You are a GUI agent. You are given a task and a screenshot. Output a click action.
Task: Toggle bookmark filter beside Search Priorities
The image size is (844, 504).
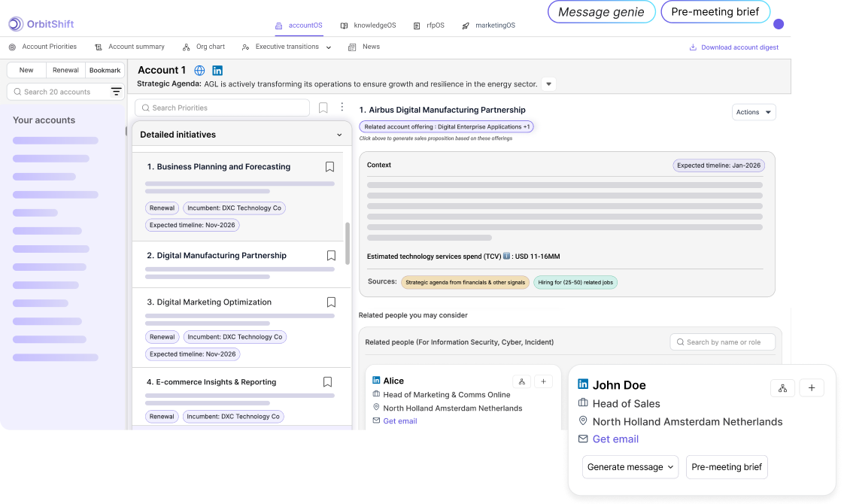[x=323, y=108]
